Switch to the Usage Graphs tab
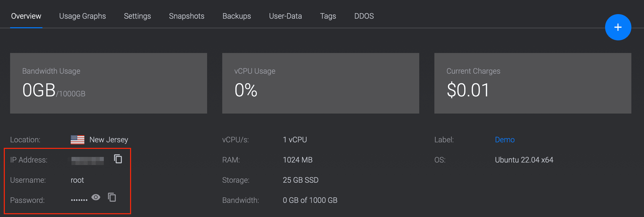This screenshot has width=644, height=217. coord(82,16)
